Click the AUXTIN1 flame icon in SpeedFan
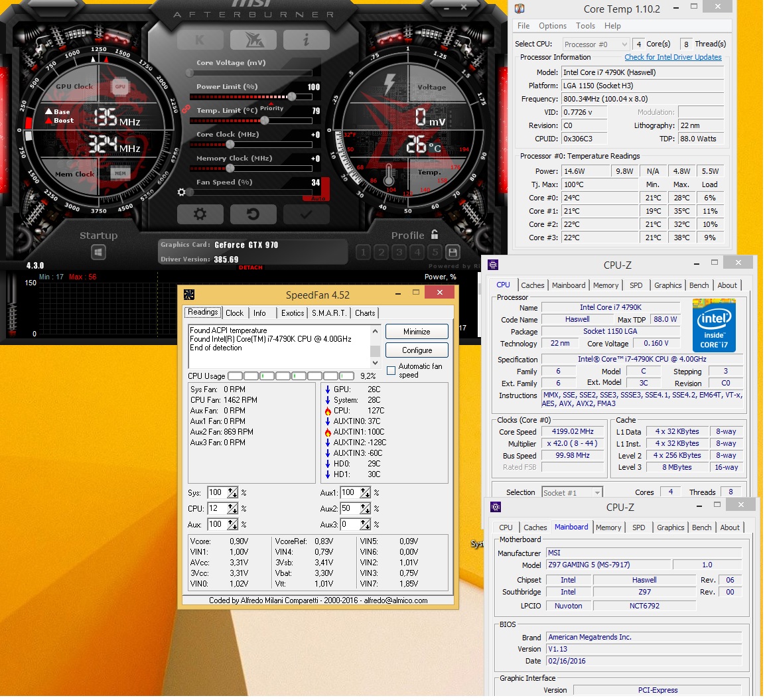Viewport: 765px width, 700px height. coord(328,432)
